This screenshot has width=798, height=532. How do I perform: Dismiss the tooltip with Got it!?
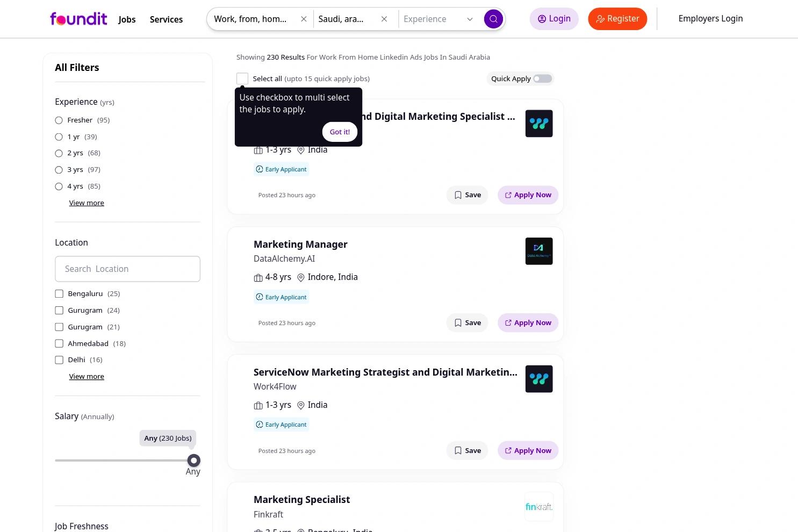tap(340, 132)
